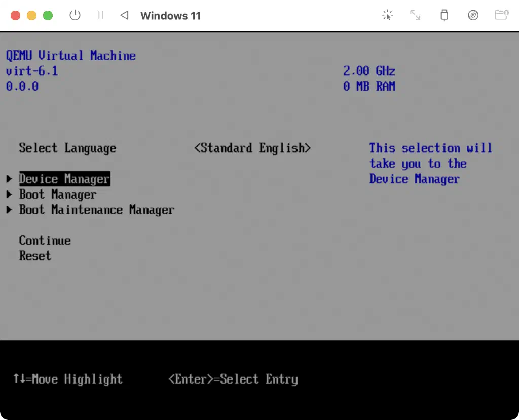Choose Continue to proceed booting
The width and height of the screenshot is (519, 420).
[x=45, y=241]
